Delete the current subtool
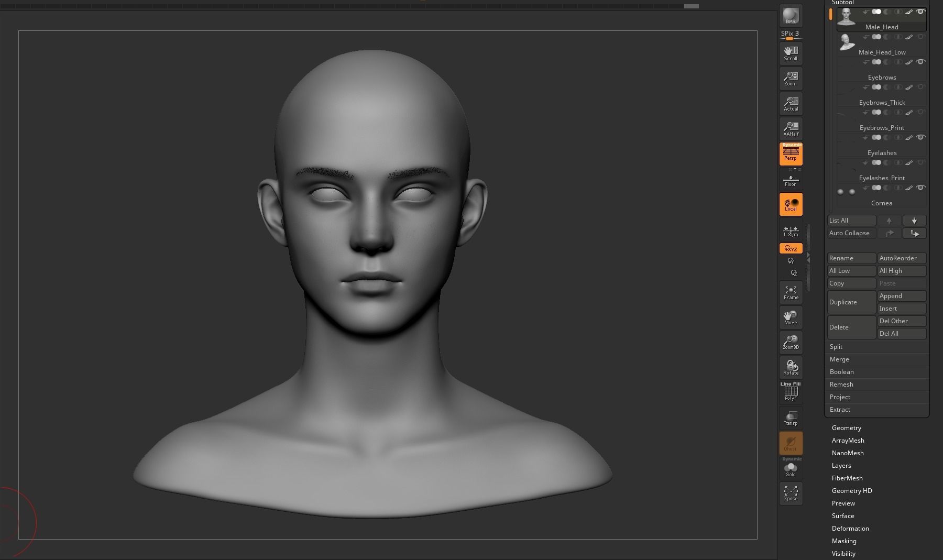The height and width of the screenshot is (560, 943). coord(851,327)
